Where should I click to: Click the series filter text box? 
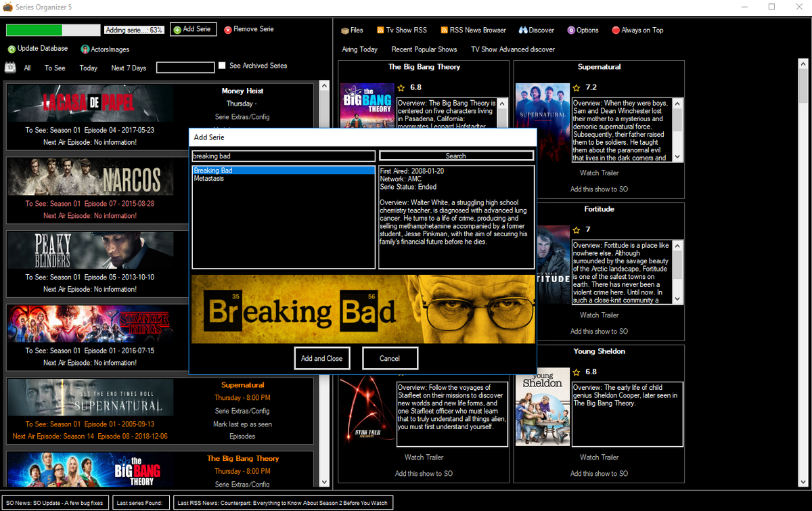[x=185, y=67]
